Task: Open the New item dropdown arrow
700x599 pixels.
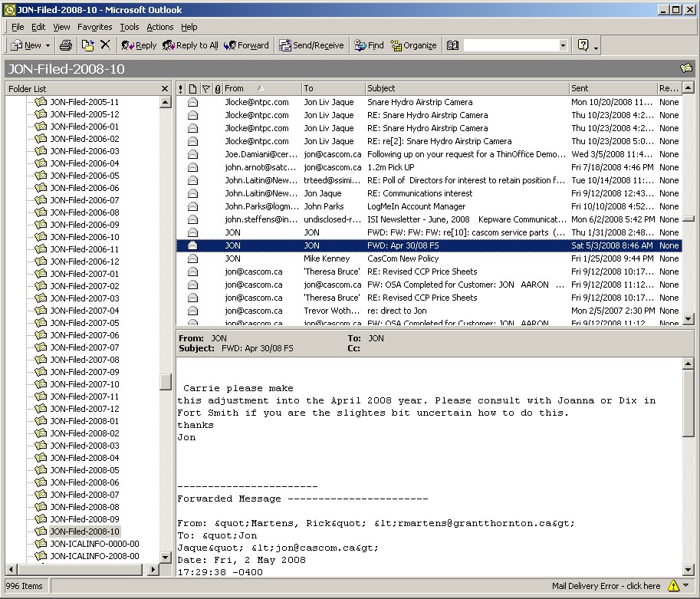Action: pos(48,45)
